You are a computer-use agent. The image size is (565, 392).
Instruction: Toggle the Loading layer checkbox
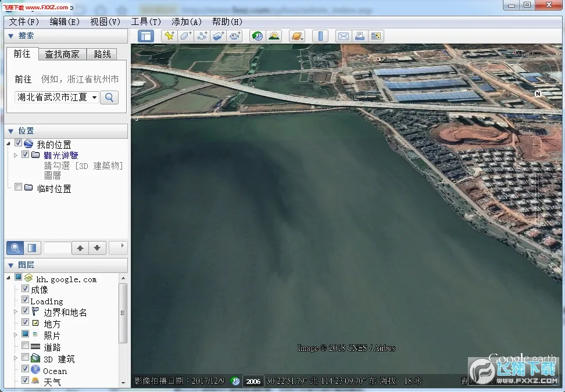point(25,300)
